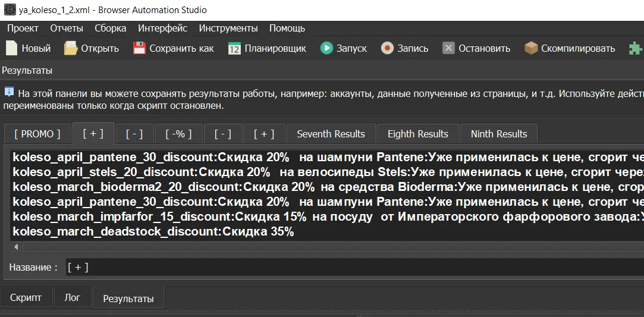Click the Scheduler calendar icon
Viewport: 644px width, 317px height.
click(234, 48)
